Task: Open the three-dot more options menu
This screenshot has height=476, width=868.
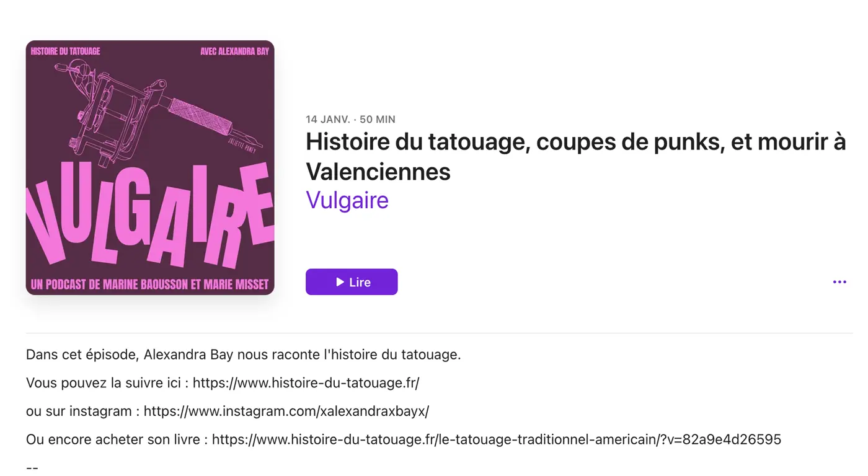Action: click(839, 282)
